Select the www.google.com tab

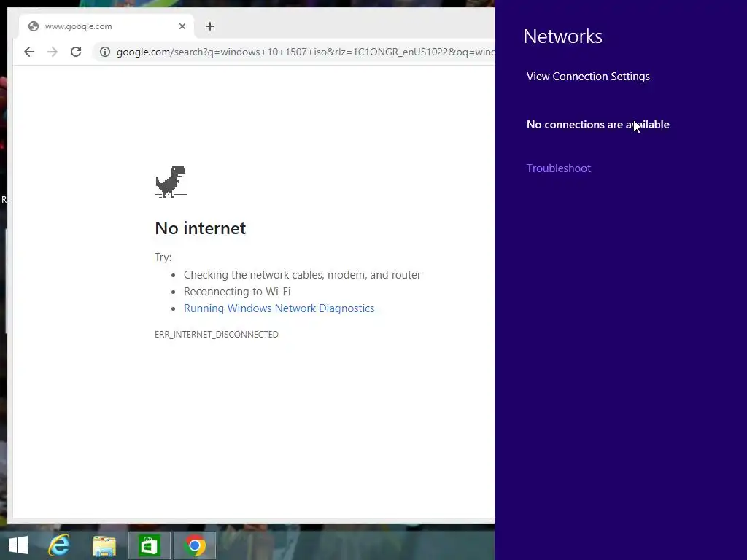click(x=107, y=26)
